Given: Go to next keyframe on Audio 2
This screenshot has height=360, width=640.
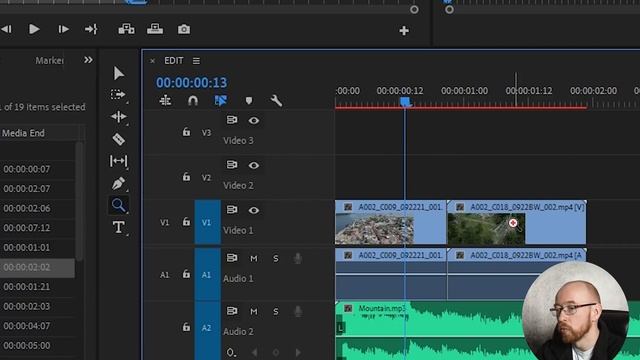Looking at the screenshot, I should click(x=298, y=352).
